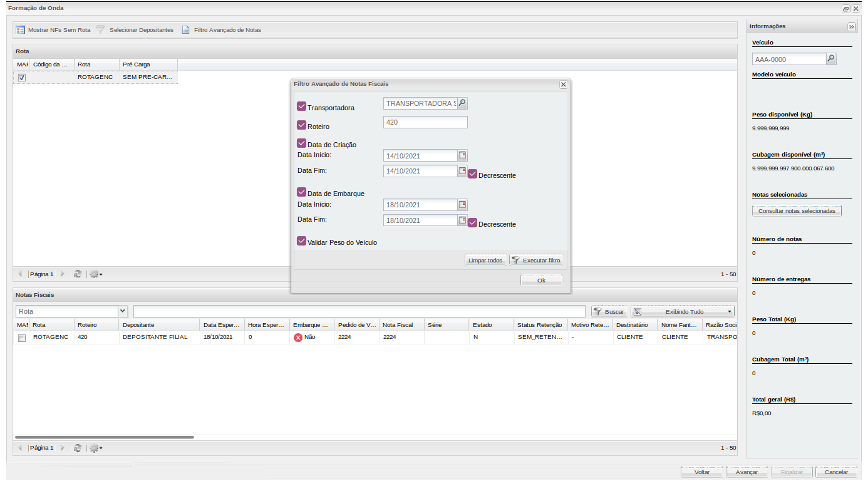Screen dimensions: 868x486
Task: Sort by the Nota Fiscal column header
Action: point(401,325)
